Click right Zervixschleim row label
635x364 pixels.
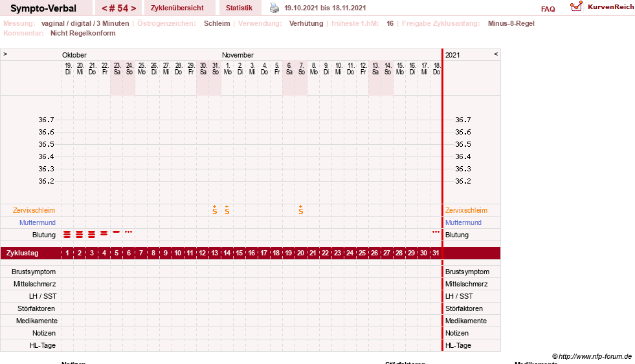466,210
